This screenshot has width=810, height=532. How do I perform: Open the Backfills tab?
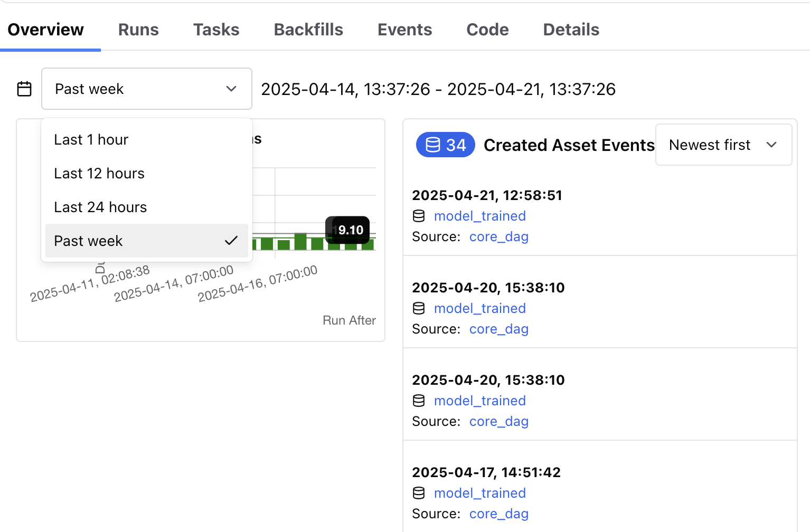point(308,30)
